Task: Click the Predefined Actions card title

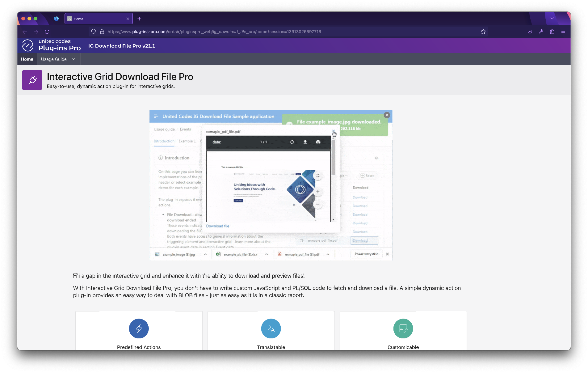Action: point(139,347)
